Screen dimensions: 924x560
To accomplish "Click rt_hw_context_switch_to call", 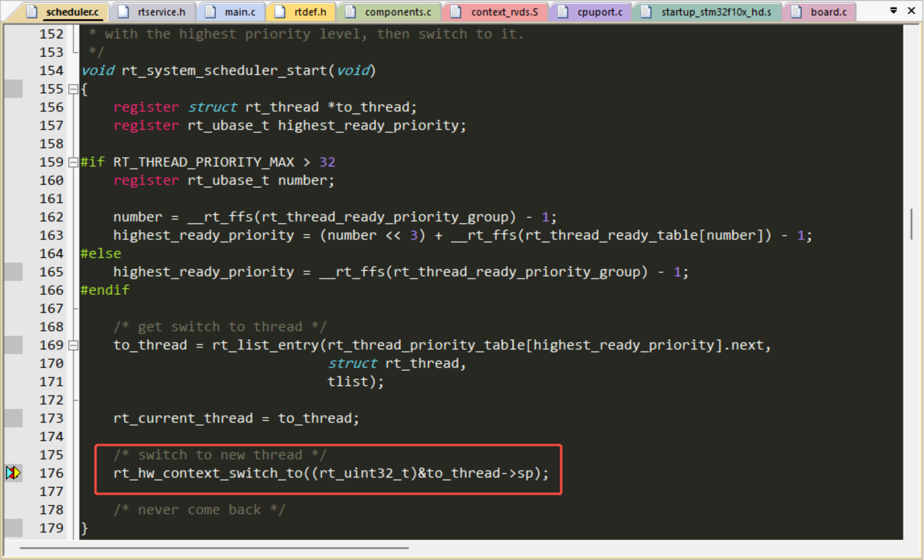I will pyautogui.click(x=208, y=473).
